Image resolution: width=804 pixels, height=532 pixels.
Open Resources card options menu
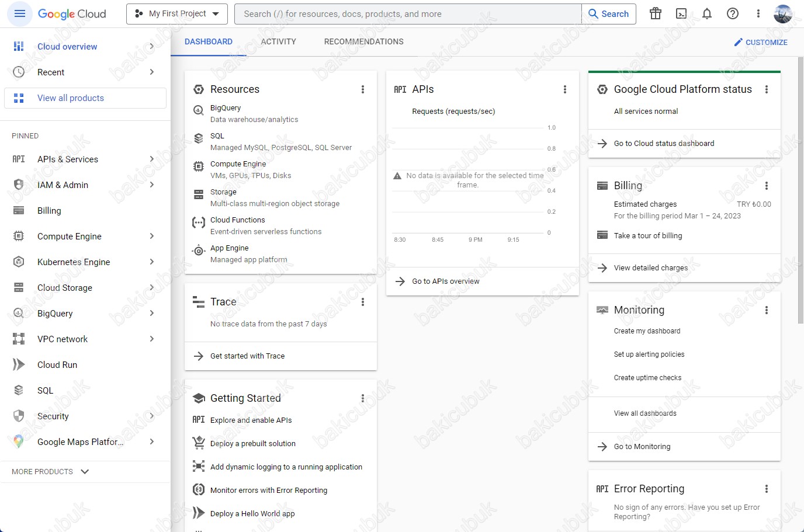click(x=363, y=89)
